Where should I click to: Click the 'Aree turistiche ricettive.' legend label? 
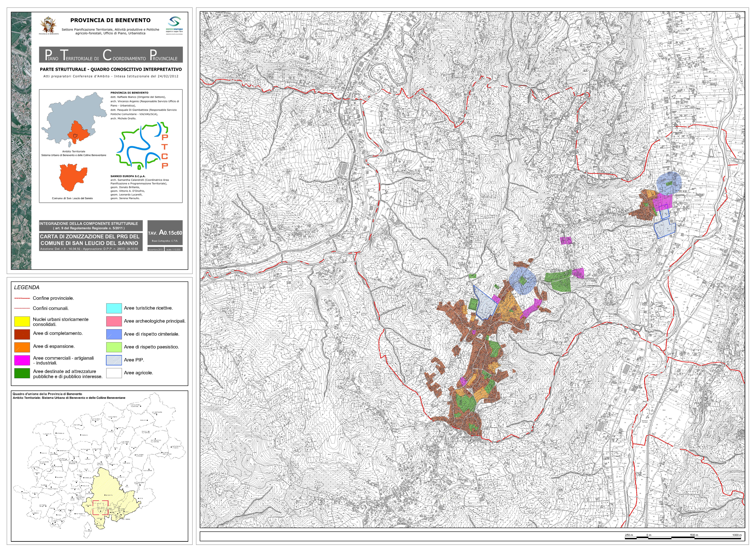click(x=148, y=308)
